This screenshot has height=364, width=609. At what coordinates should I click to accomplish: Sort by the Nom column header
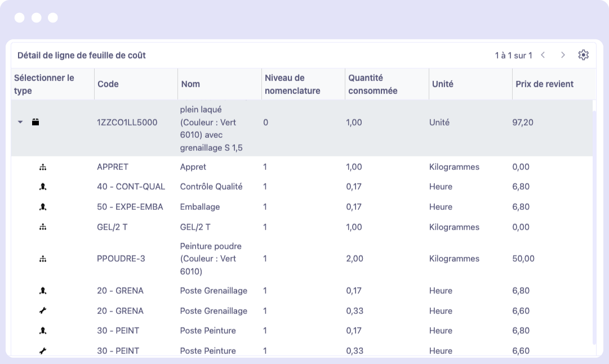[x=190, y=84]
